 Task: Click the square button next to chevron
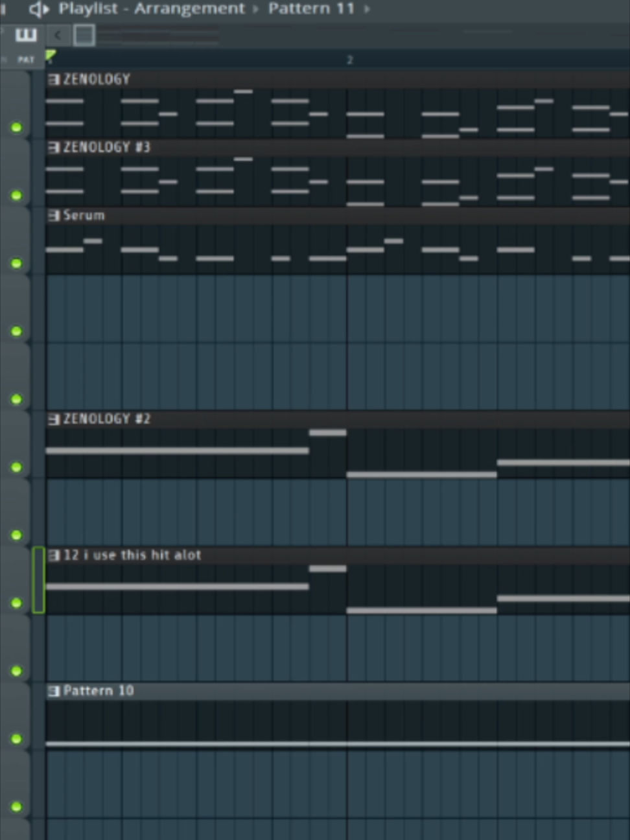84,35
